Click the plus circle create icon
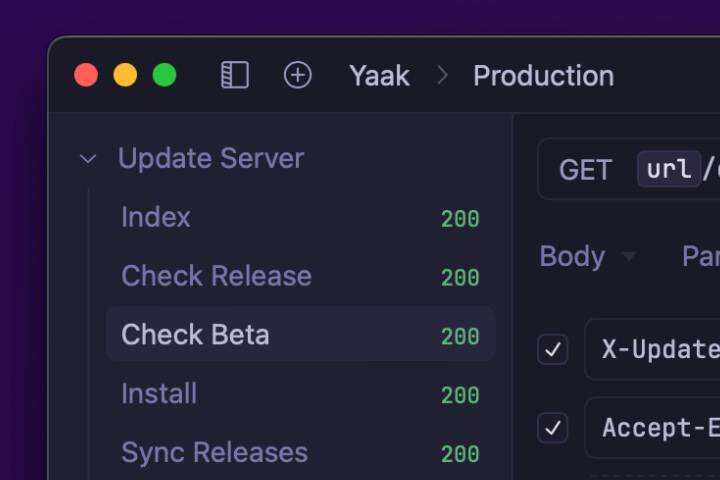 coord(298,76)
